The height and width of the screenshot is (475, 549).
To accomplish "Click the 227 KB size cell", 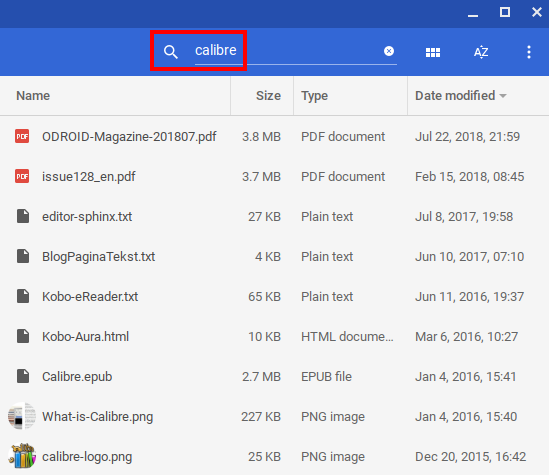I will (x=261, y=417).
